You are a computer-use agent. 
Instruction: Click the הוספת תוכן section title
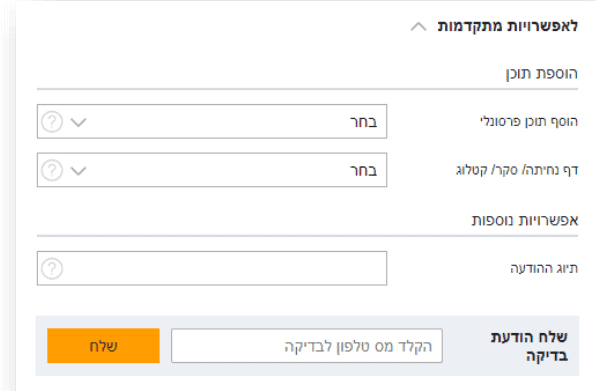click(542, 73)
